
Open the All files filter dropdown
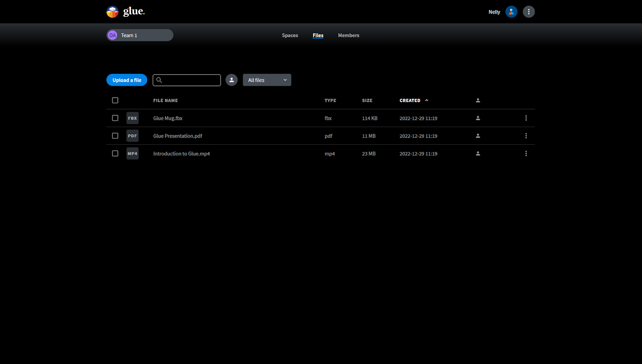point(267,80)
